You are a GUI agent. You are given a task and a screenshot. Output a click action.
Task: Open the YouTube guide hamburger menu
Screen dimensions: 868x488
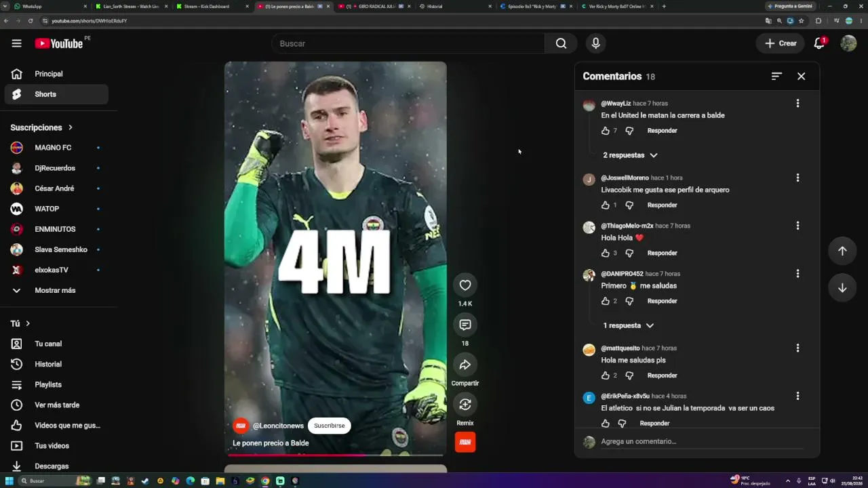coord(16,43)
